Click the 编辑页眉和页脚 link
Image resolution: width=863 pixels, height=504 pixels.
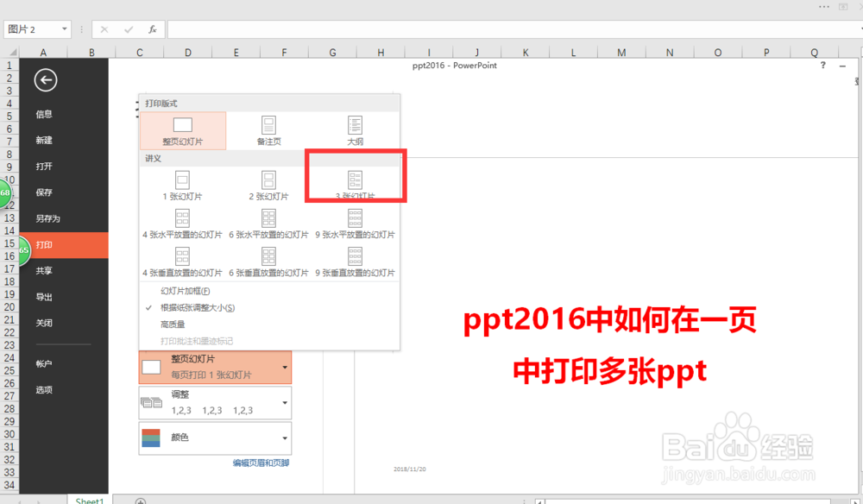point(261,463)
